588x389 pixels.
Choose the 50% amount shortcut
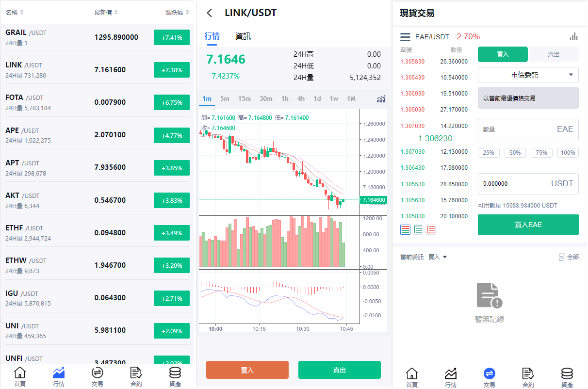tap(515, 153)
